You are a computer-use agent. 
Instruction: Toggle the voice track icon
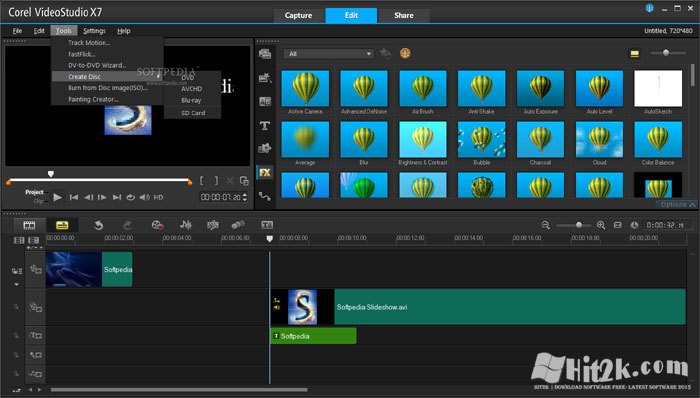35,355
